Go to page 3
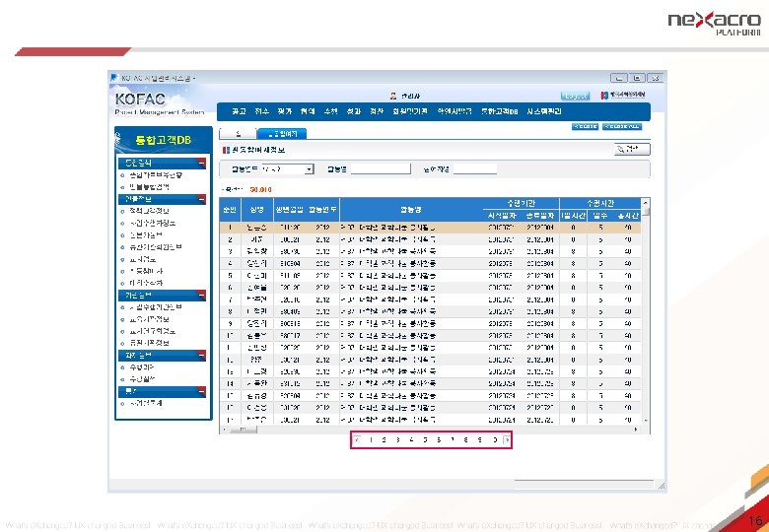 coord(397,440)
